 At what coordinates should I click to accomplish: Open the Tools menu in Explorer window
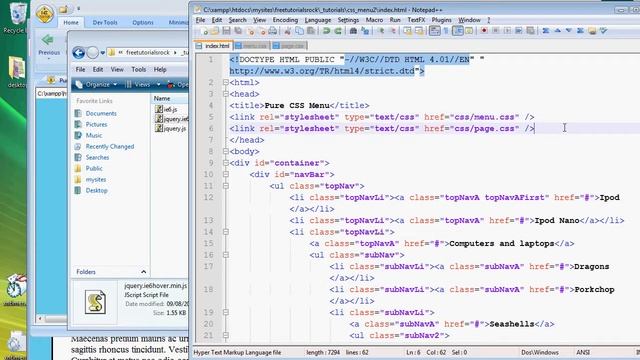pyautogui.click(x=138, y=69)
